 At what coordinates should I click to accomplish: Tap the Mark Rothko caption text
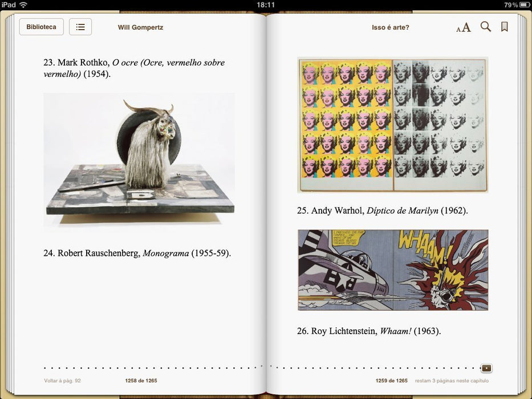tap(134, 68)
